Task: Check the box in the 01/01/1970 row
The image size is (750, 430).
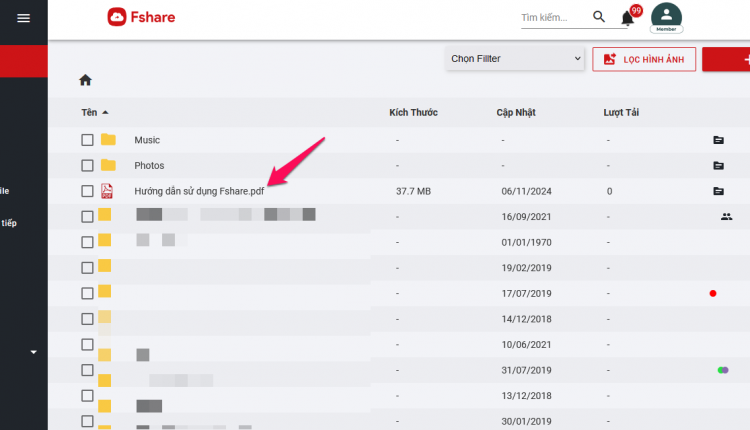Action: click(87, 242)
